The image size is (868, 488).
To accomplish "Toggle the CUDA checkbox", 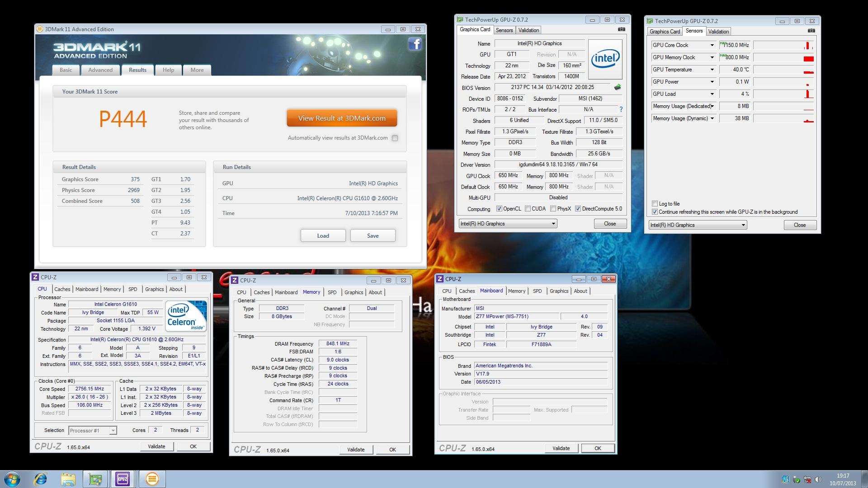I will [x=528, y=209].
